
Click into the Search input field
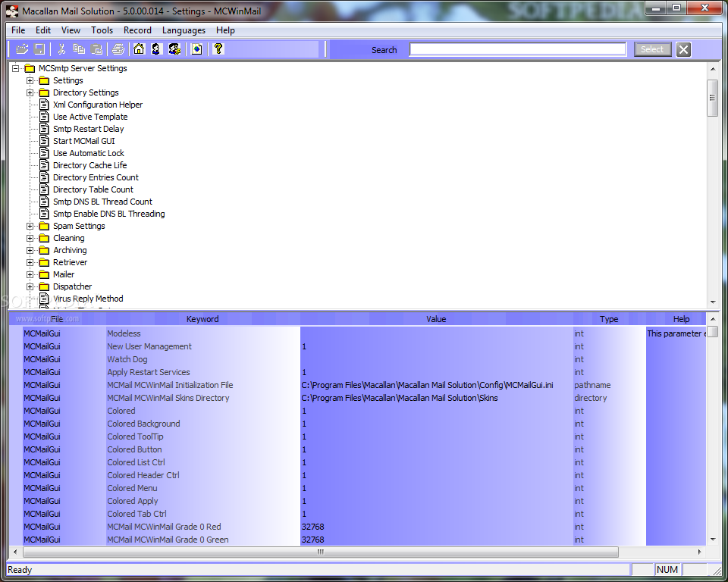(518, 49)
